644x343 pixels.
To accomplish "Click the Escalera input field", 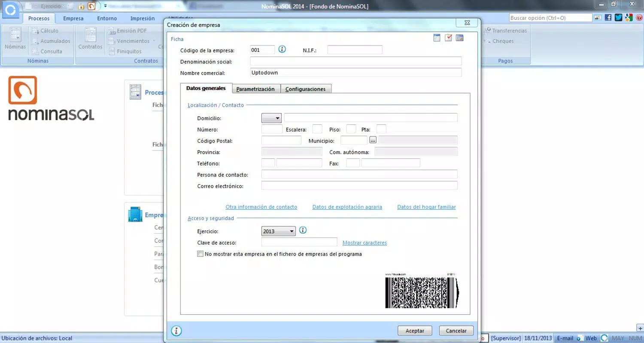I will point(317,129).
